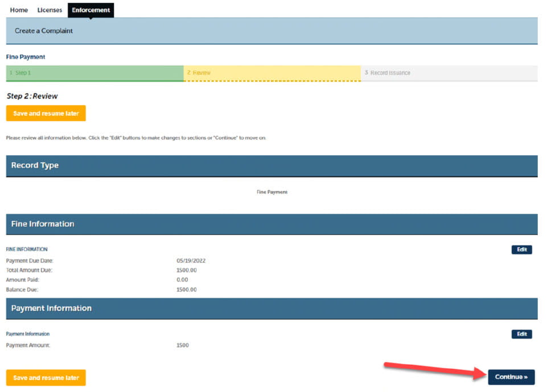
Task: Click the Fine Information section header
Action: tap(272, 224)
